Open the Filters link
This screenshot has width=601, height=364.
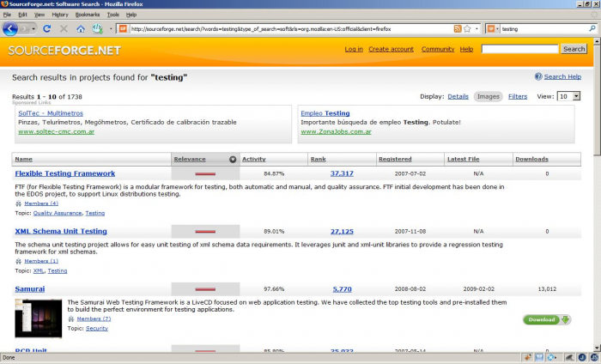pyautogui.click(x=518, y=96)
